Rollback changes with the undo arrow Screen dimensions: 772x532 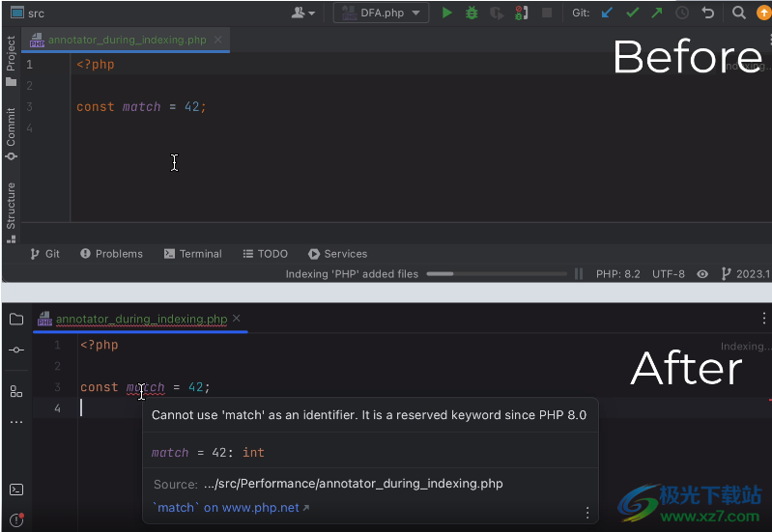[707, 13]
